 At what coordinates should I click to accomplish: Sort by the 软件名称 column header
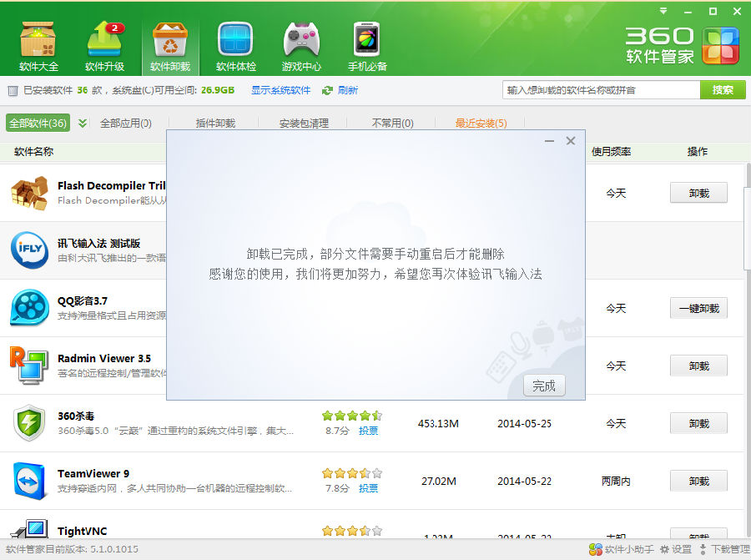pyautogui.click(x=33, y=151)
